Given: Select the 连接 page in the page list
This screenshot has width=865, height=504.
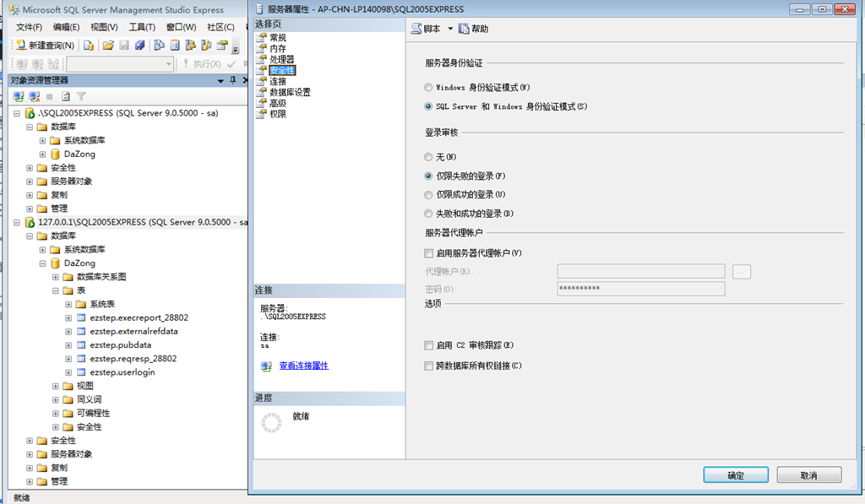Looking at the screenshot, I should tap(277, 81).
